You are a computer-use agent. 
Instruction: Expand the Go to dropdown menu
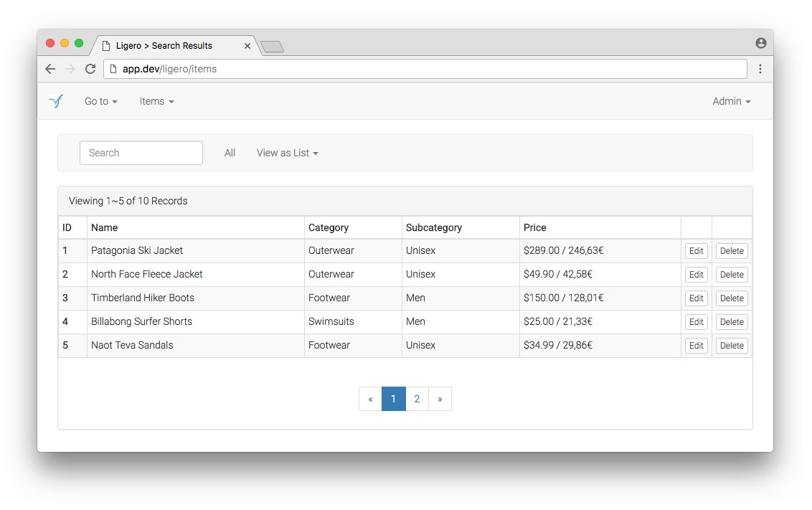tap(101, 101)
